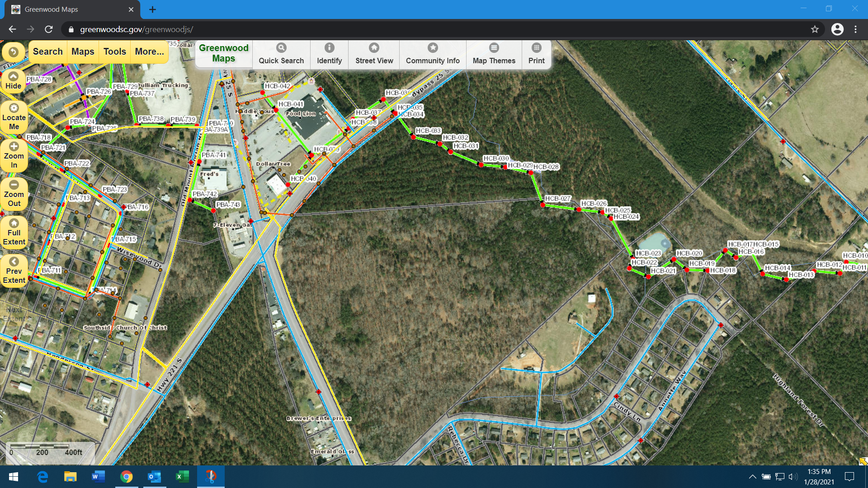This screenshot has width=868, height=488.
Task: Click the Quick Search magnifier tool
Action: click(x=281, y=54)
